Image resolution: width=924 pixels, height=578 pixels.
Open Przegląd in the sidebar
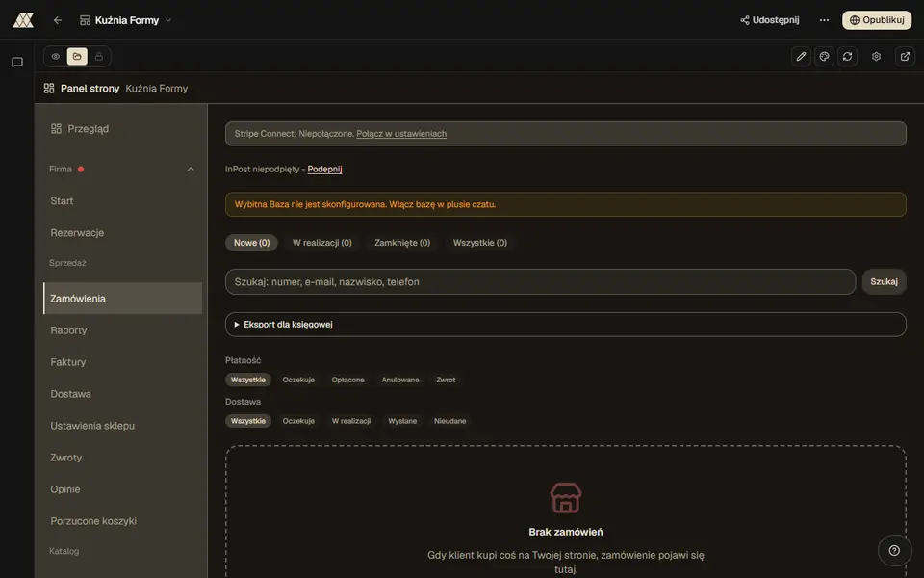pyautogui.click(x=122, y=128)
